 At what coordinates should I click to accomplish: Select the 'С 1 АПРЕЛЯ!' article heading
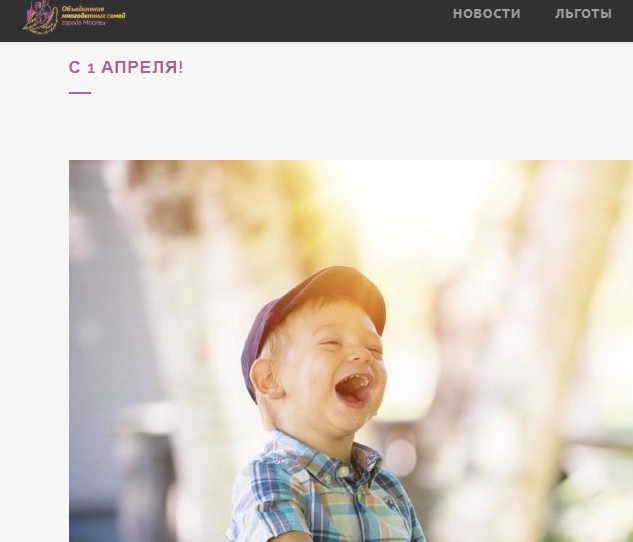point(126,67)
